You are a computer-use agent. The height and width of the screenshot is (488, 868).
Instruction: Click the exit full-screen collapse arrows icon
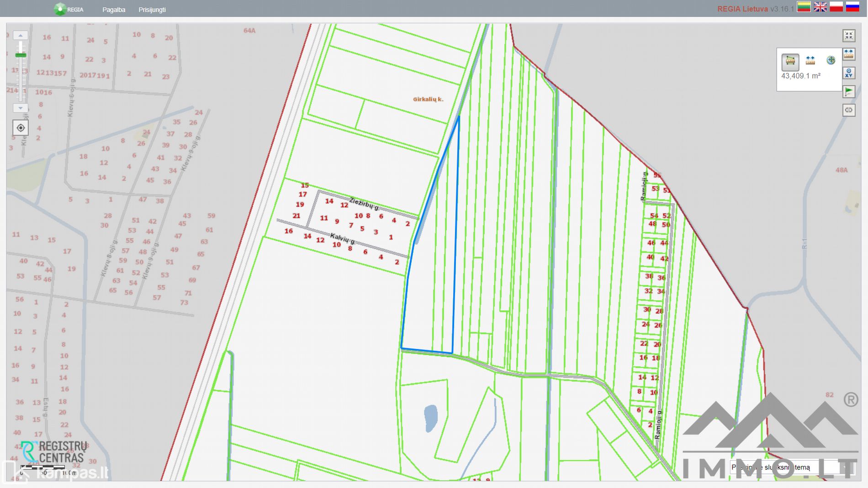(848, 36)
